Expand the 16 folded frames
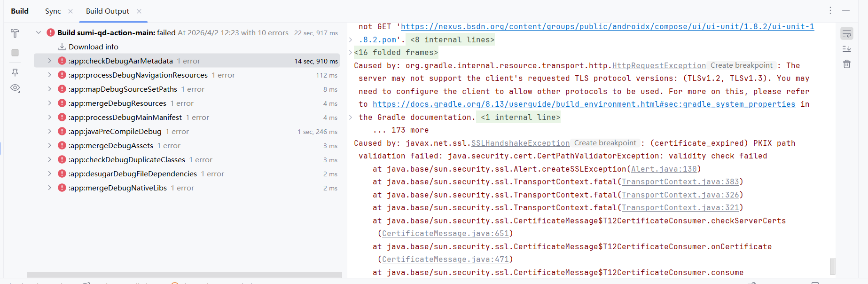Screen dimensions: 868x284 pyautogui.click(x=396, y=53)
